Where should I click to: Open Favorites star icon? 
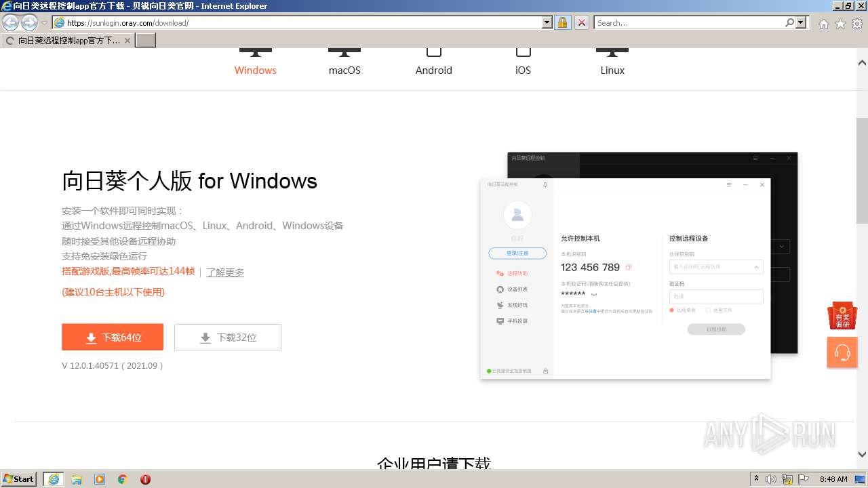point(840,24)
